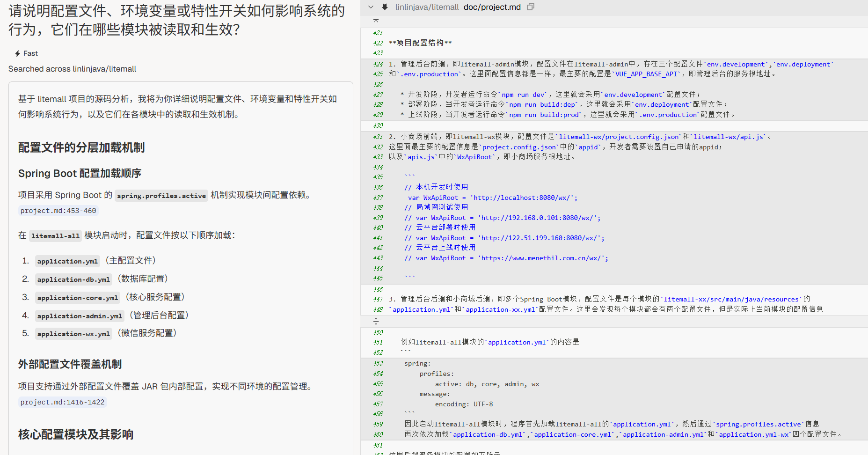Click line number 453 in code view
868x455 pixels.
pos(378,364)
